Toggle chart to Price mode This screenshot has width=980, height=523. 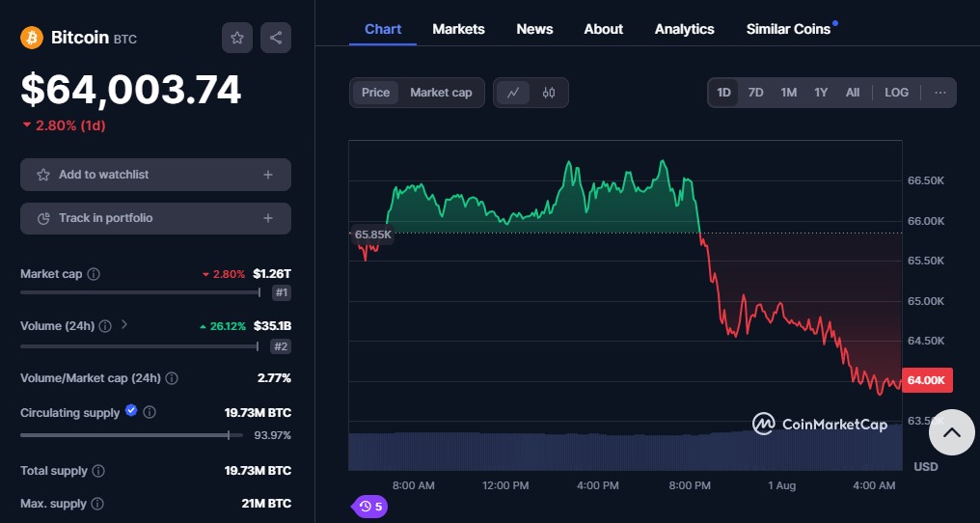(x=375, y=93)
